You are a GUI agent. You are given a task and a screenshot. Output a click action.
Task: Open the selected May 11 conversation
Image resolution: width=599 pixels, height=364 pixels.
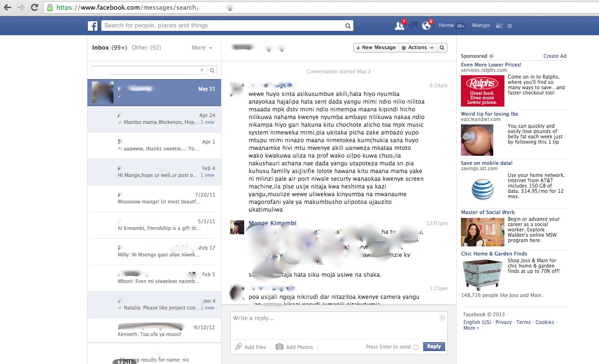[x=154, y=93]
